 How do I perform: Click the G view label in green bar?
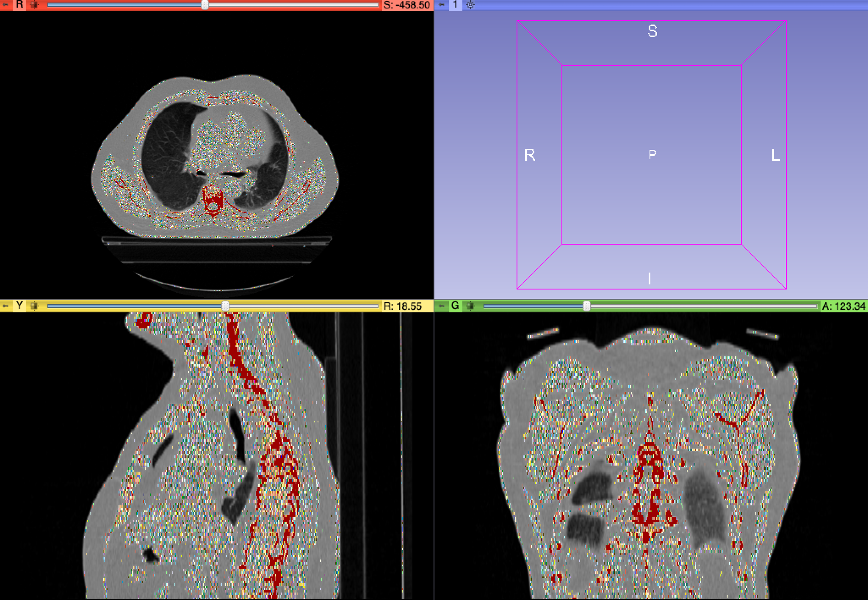pyautogui.click(x=455, y=306)
